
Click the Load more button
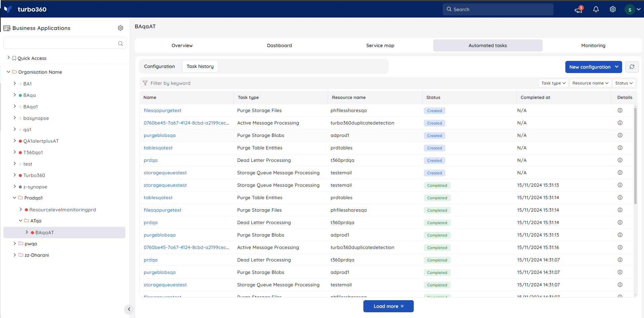tap(389, 306)
